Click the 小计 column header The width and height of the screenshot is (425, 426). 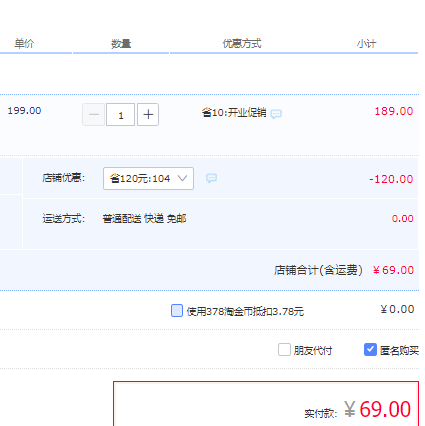367,44
